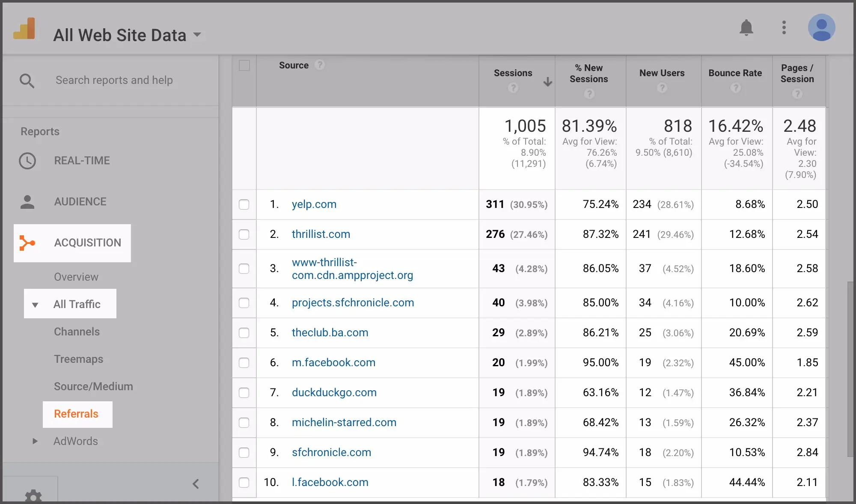Open notifications via the bell icon
This screenshot has height=504, width=856.
[746, 27]
